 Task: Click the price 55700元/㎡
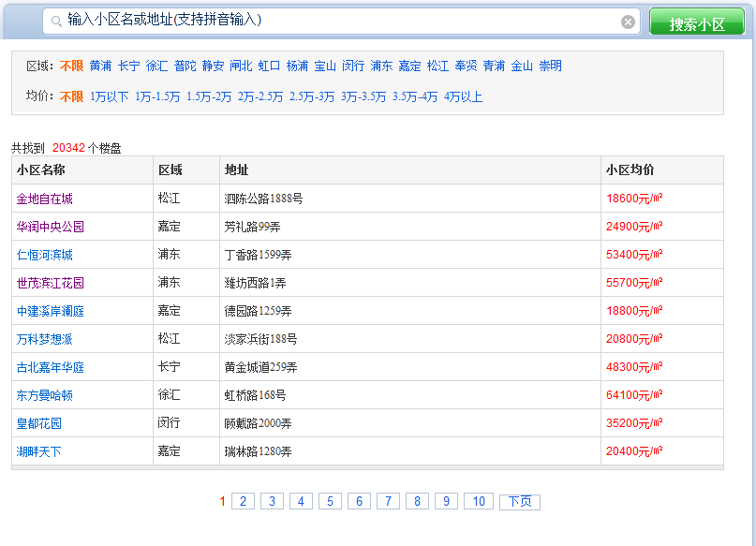pos(634,283)
